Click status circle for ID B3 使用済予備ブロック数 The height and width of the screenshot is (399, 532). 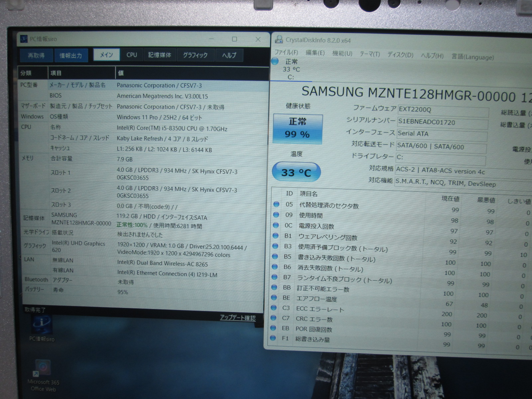[275, 246]
